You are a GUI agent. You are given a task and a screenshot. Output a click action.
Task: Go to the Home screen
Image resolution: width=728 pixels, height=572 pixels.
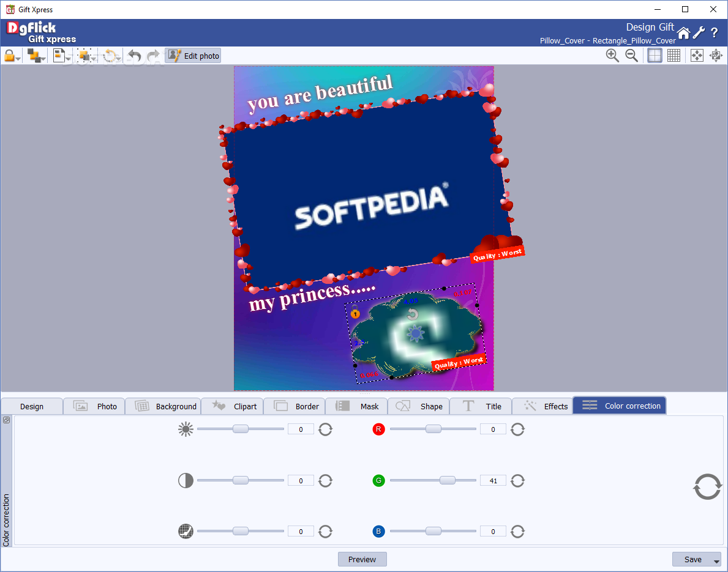683,33
